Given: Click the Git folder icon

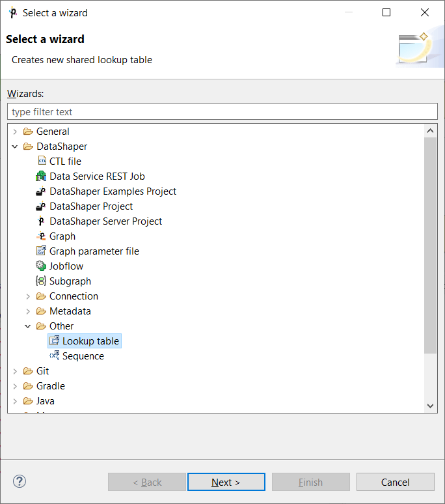Looking at the screenshot, I should [x=28, y=371].
